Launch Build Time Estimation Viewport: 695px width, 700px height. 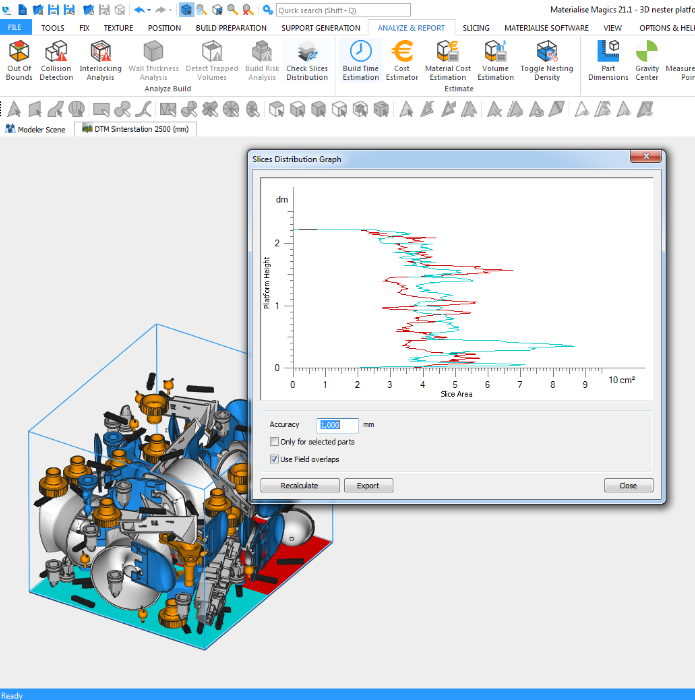[x=361, y=60]
